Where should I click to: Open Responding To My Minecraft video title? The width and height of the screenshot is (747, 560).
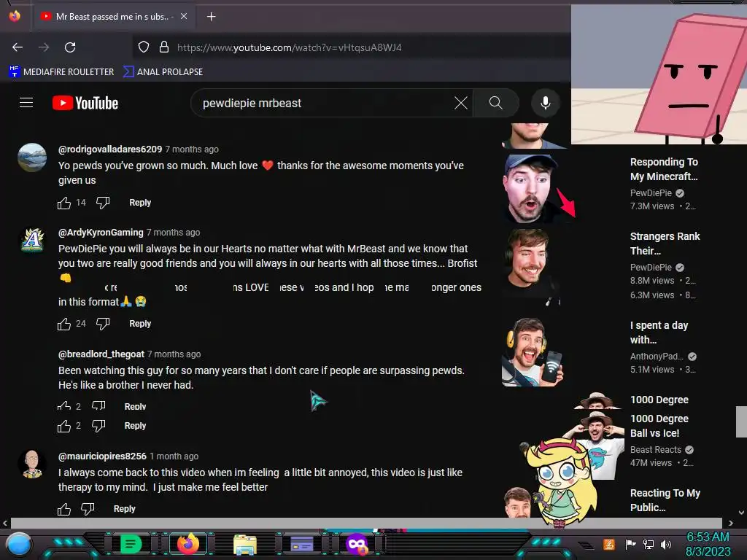(664, 169)
